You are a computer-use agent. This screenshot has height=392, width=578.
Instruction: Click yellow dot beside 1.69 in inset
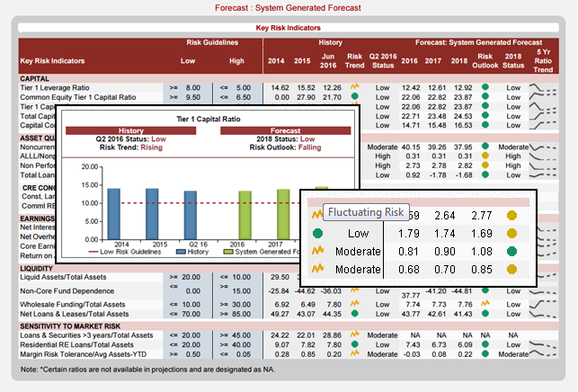tap(511, 234)
